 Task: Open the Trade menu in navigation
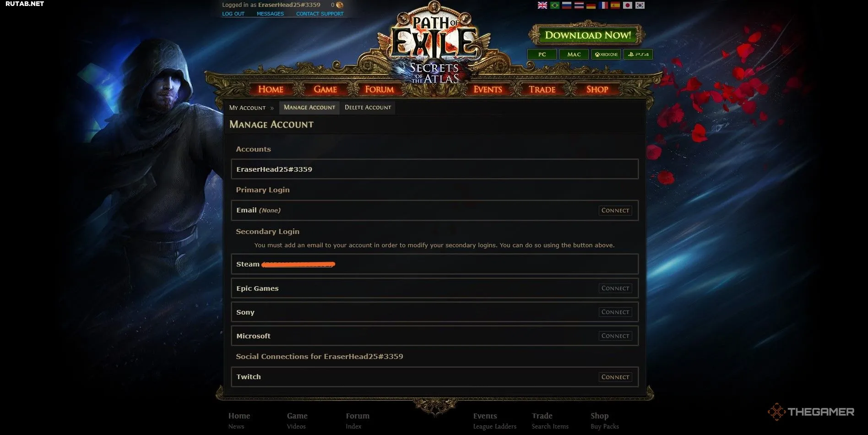542,89
